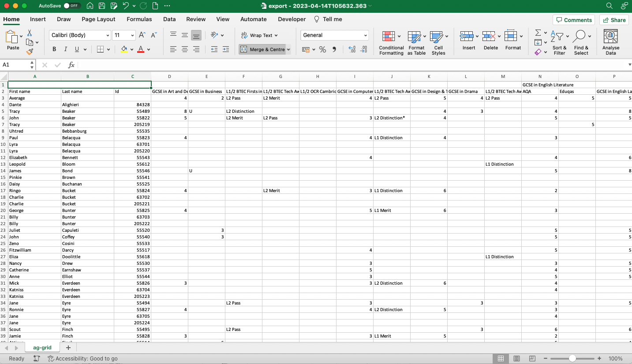Open the Merge & Centre dropdown arrow
This screenshot has width=632, height=364.
click(x=288, y=50)
